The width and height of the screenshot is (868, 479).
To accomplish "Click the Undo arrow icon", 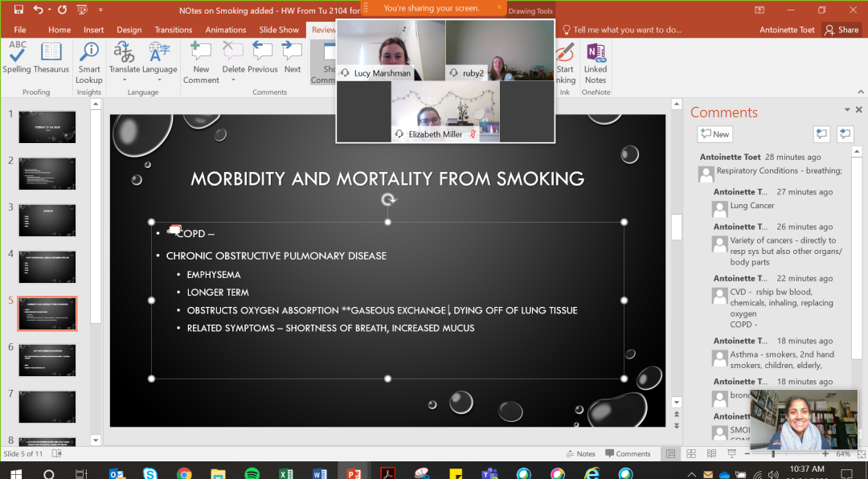I will pyautogui.click(x=39, y=10).
